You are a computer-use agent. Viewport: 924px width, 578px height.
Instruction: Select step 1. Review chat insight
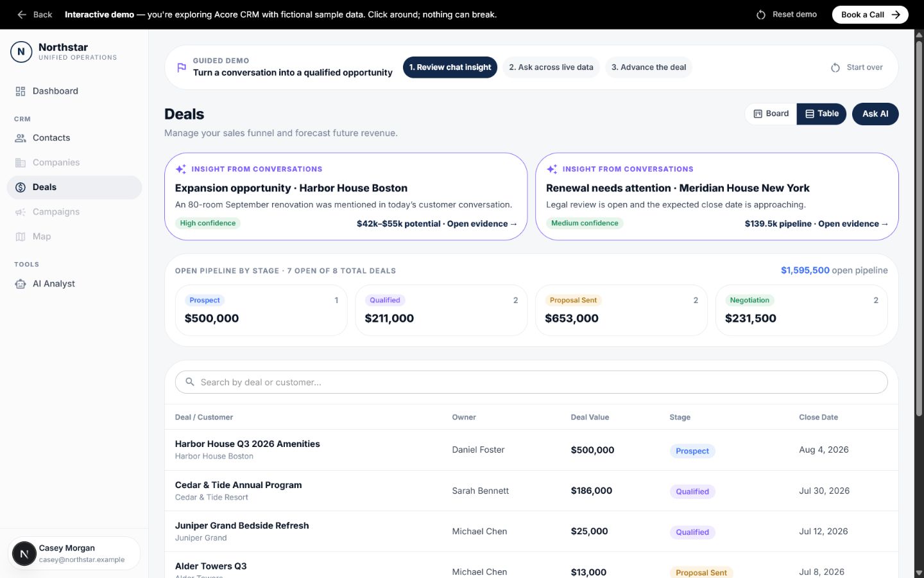click(x=450, y=67)
